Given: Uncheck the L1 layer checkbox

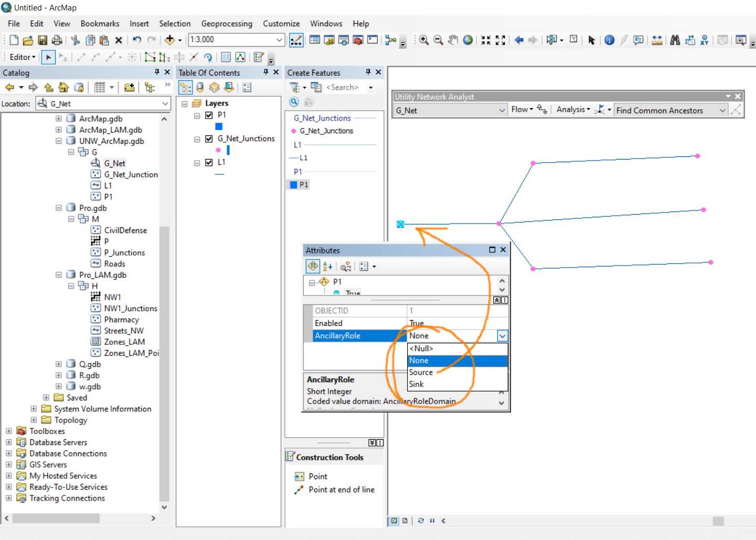Looking at the screenshot, I should click(x=209, y=162).
